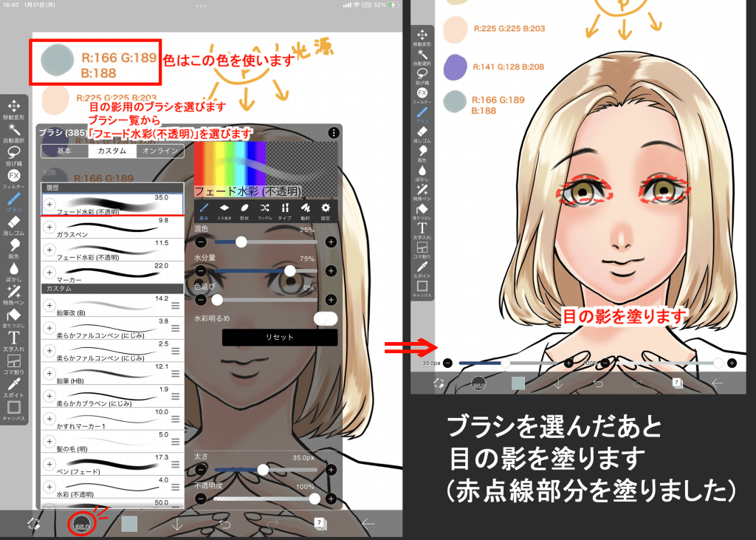Click the リセット button

(279, 337)
